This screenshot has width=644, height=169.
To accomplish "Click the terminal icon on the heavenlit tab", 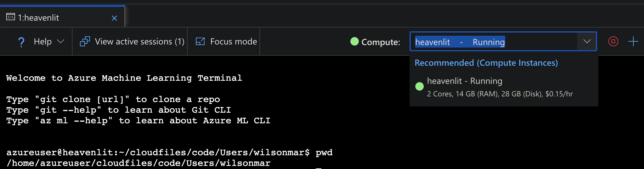I will point(11,17).
